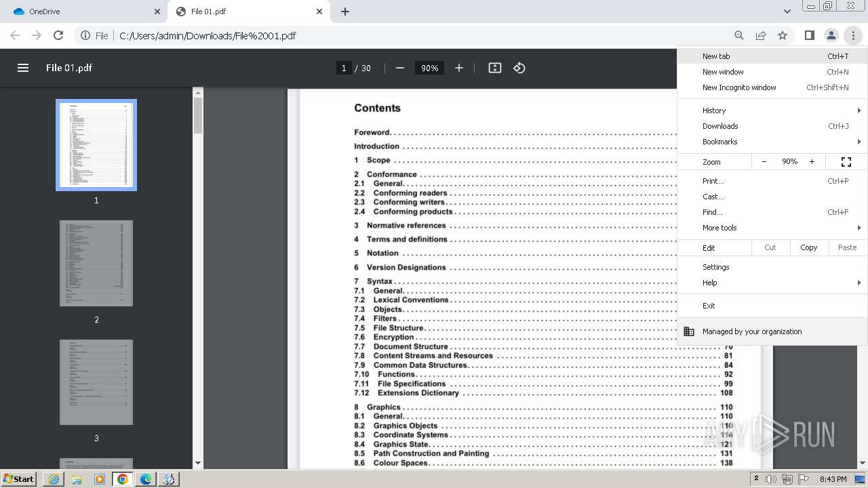This screenshot has width=868, height=488.
Task: Select page 3 thumbnail
Action: pyautogui.click(x=96, y=382)
